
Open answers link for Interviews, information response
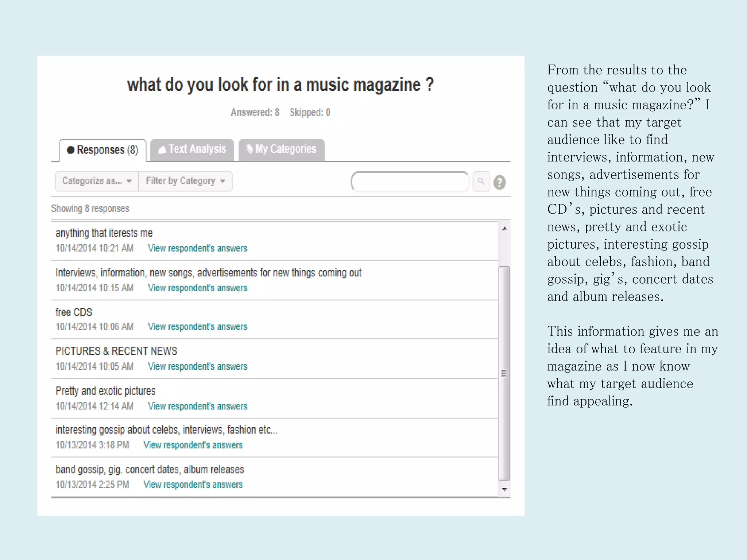click(197, 288)
